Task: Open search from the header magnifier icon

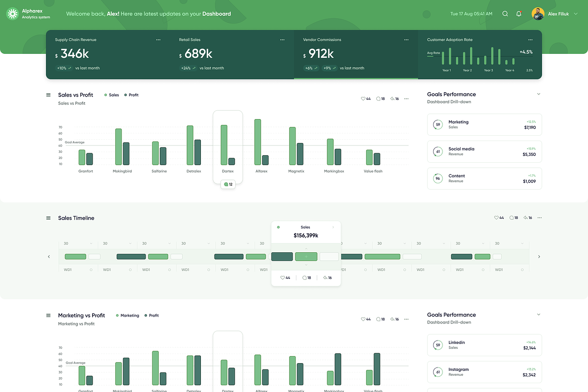Action: click(505, 14)
